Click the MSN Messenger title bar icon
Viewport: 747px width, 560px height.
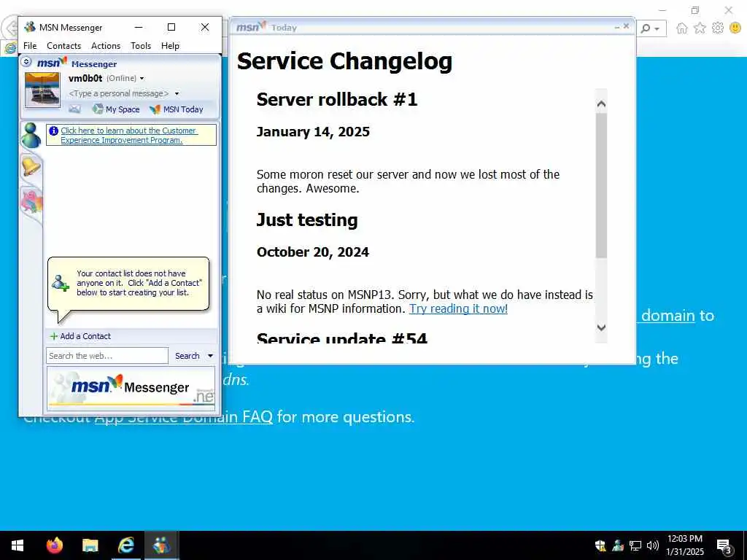(x=30, y=27)
